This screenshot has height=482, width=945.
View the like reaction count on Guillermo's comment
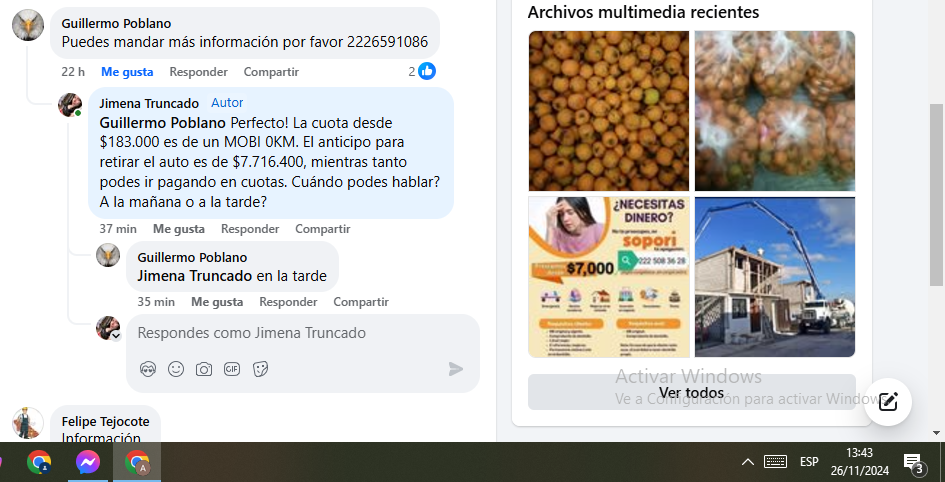click(422, 71)
